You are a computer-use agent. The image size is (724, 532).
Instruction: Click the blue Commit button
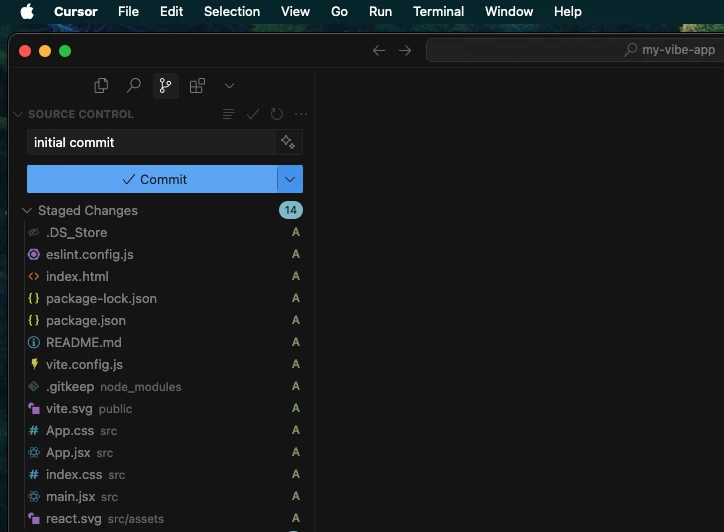click(x=152, y=179)
